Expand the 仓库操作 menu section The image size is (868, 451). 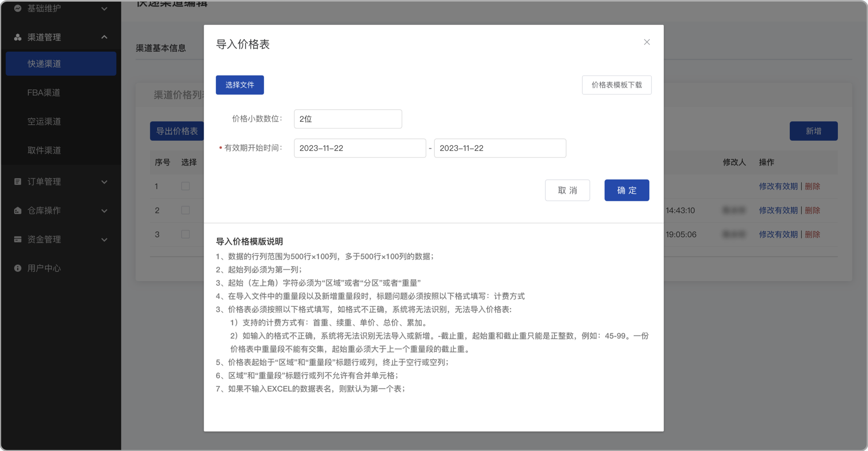[104, 210]
